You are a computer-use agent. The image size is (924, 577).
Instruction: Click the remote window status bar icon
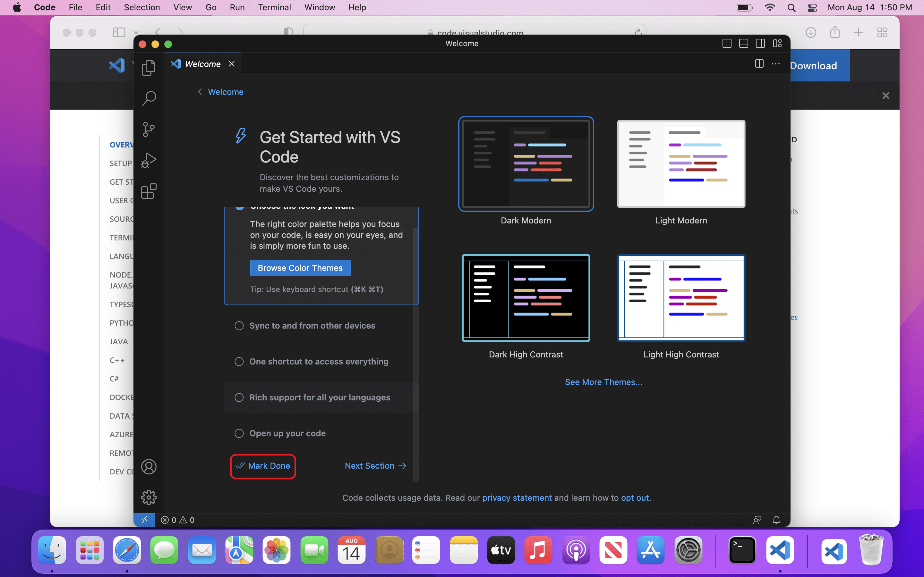tap(144, 520)
